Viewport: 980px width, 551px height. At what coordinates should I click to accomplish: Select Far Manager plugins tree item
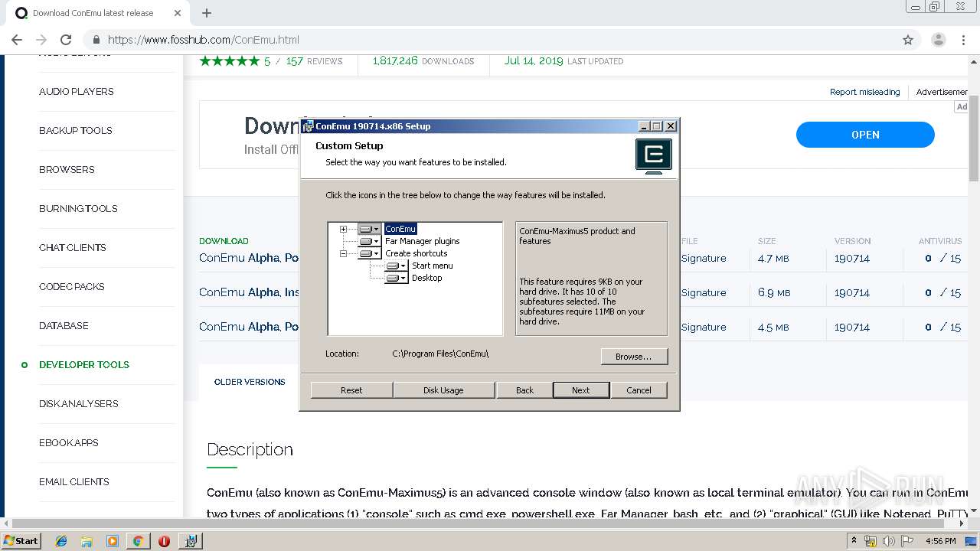tap(423, 241)
